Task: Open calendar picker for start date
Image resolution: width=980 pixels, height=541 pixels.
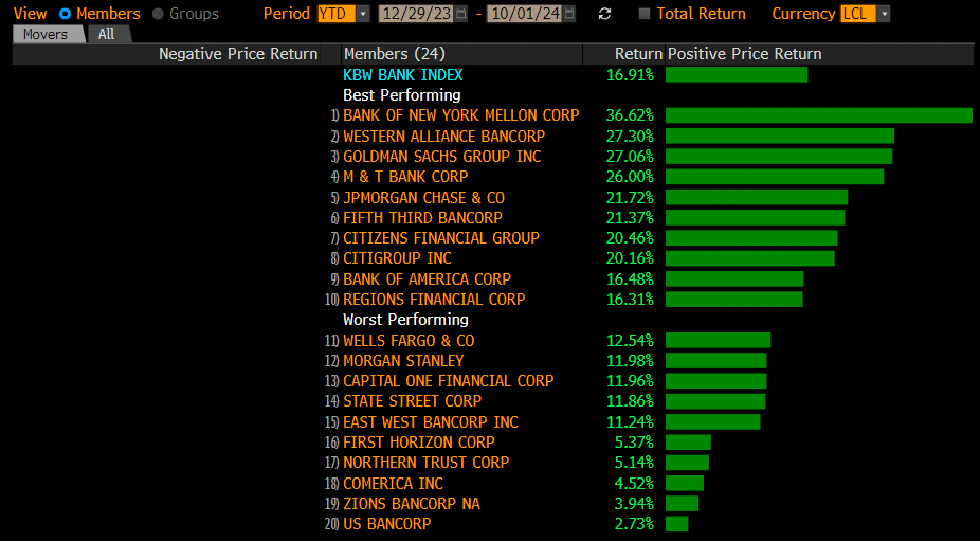Action: pos(461,14)
